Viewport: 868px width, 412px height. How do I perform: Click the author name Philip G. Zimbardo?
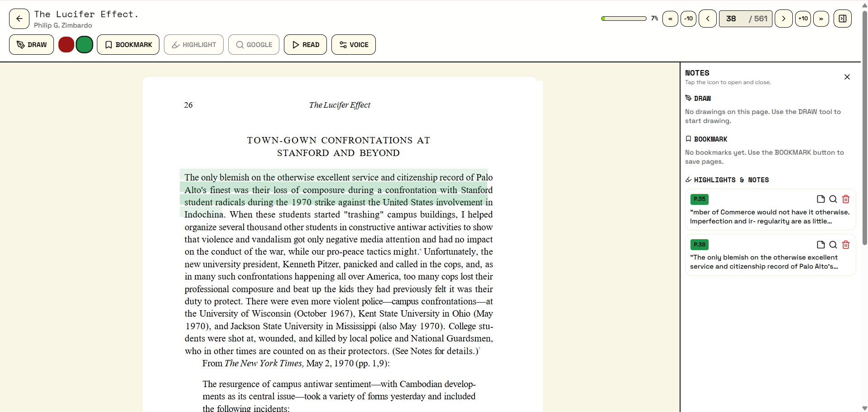coord(63,25)
